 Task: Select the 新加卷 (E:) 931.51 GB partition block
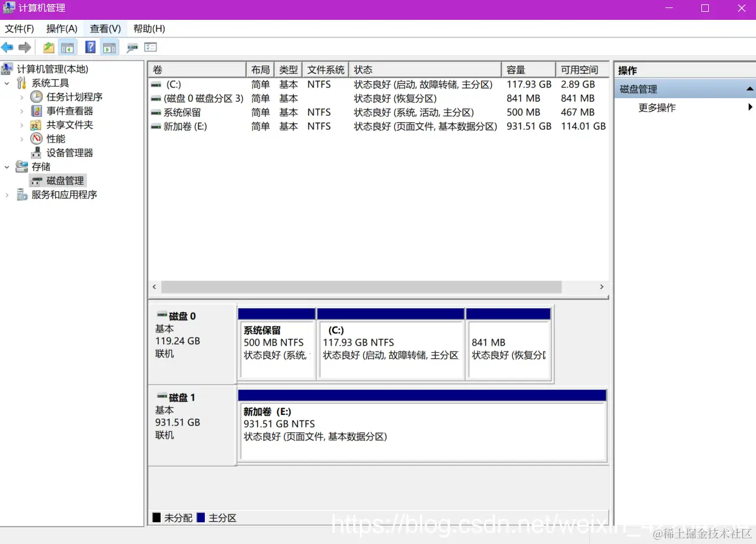pyautogui.click(x=422, y=426)
